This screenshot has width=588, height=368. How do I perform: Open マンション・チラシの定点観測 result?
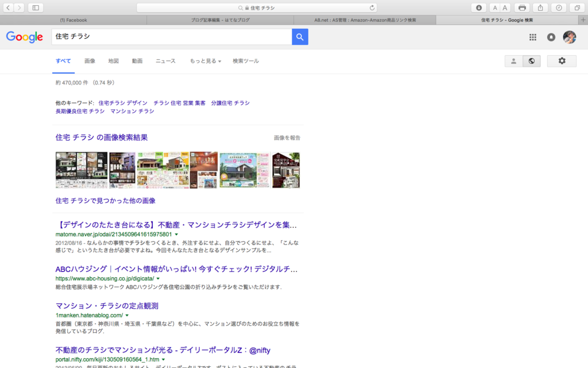[x=107, y=306]
